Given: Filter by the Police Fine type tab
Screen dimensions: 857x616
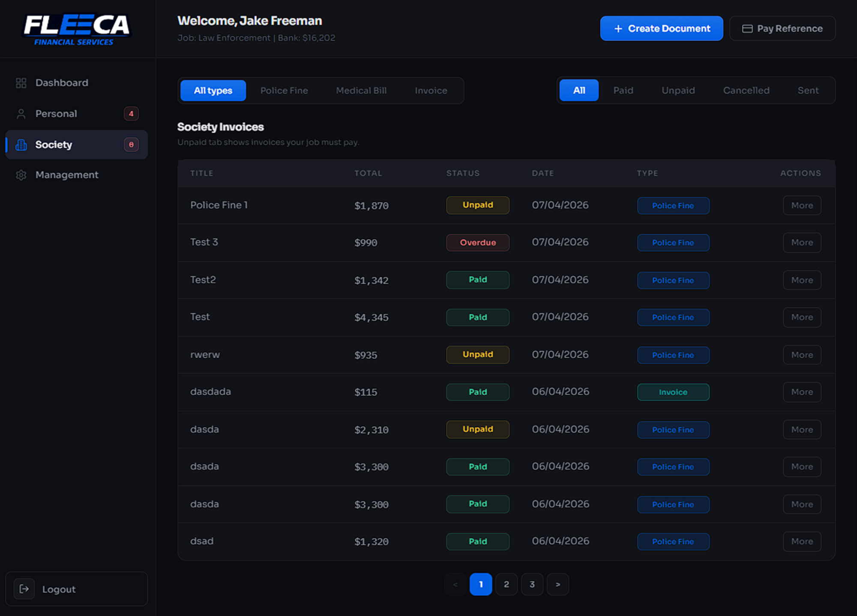Looking at the screenshot, I should (x=284, y=90).
